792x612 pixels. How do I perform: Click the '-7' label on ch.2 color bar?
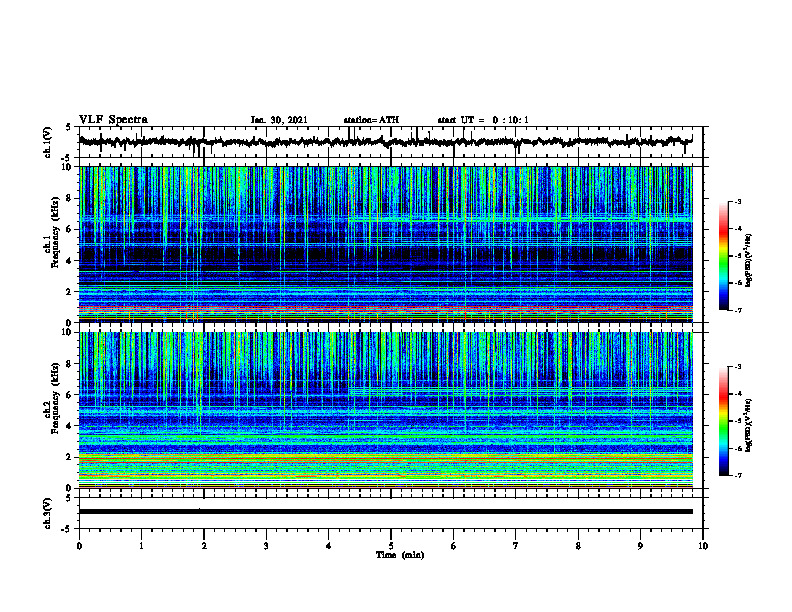pyautogui.click(x=737, y=475)
